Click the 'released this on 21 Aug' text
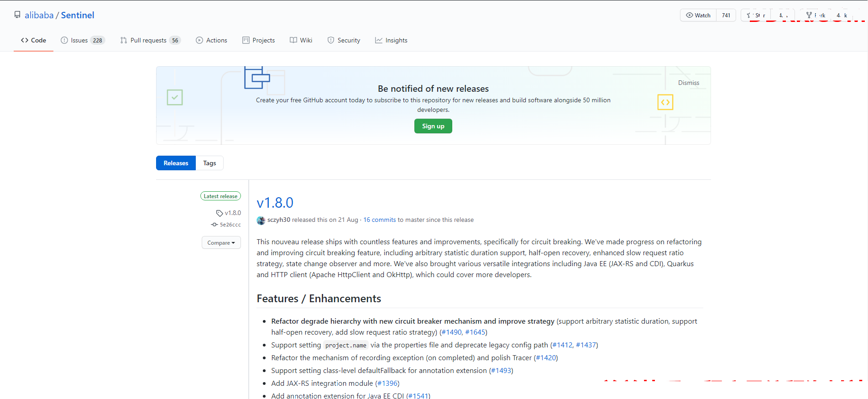868x399 pixels. tap(325, 220)
